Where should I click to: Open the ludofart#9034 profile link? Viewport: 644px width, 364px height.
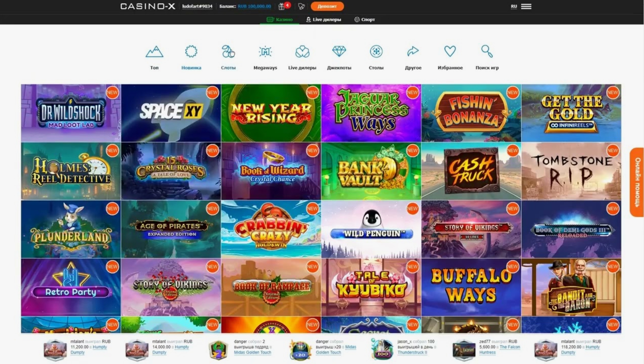(x=197, y=6)
